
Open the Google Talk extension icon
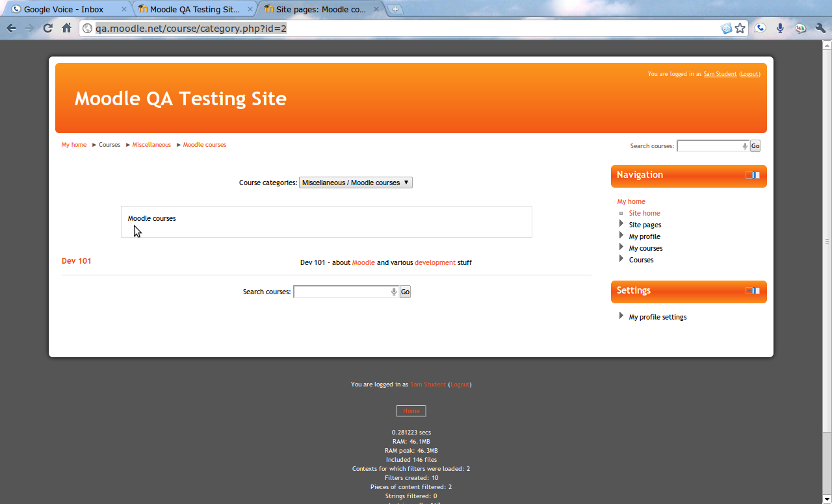tap(800, 29)
